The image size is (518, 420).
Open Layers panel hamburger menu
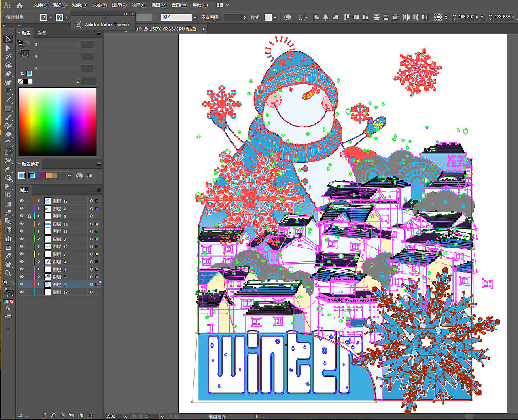pyautogui.click(x=98, y=190)
